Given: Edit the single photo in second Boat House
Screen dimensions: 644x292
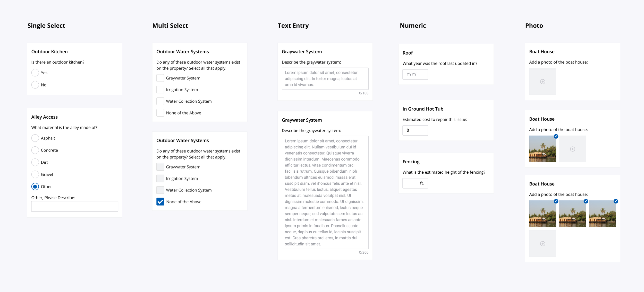Looking at the screenshot, I should pyautogui.click(x=556, y=136).
